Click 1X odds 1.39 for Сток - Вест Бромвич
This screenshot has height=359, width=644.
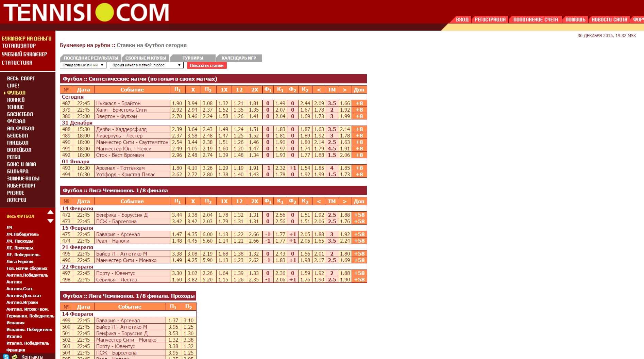point(223,155)
